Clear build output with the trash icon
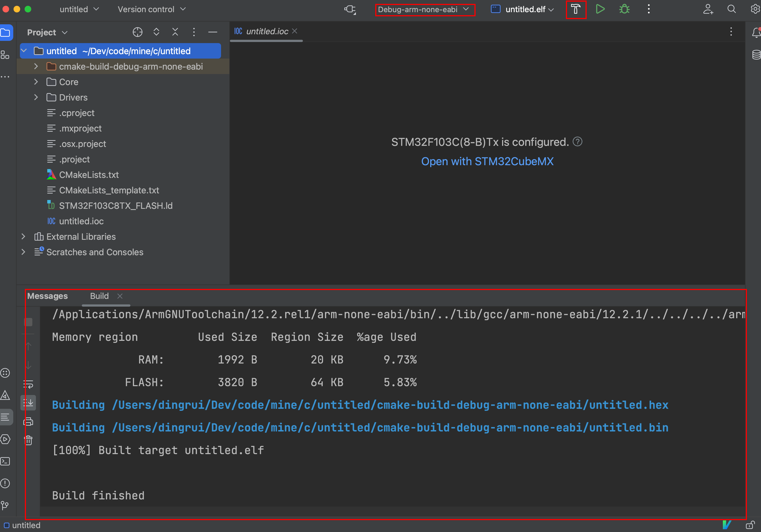 (28, 440)
